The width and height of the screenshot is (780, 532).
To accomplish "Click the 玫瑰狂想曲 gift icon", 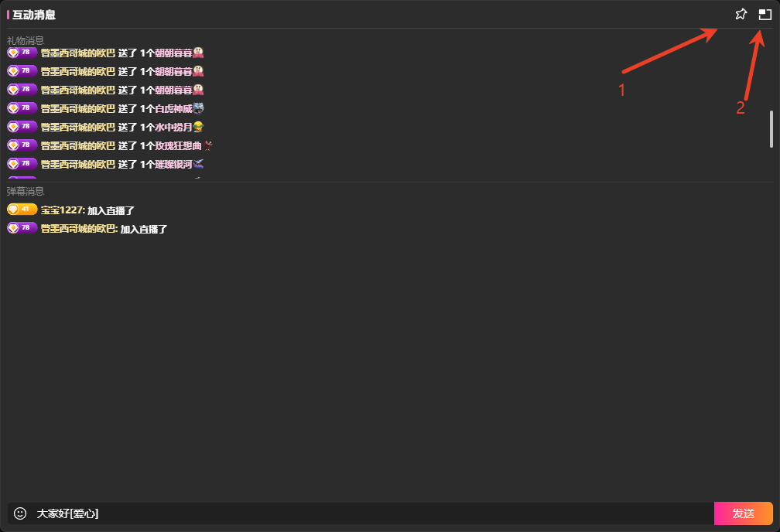I will [x=207, y=145].
